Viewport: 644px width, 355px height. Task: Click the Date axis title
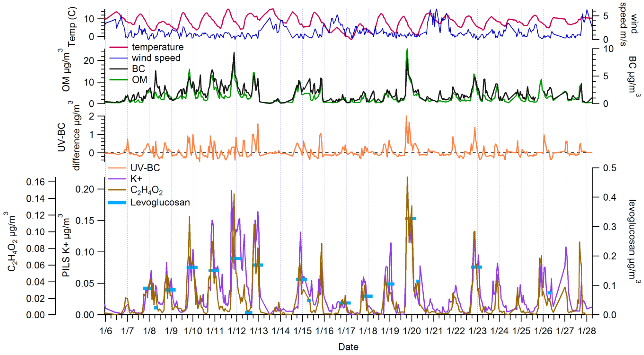(x=348, y=347)
